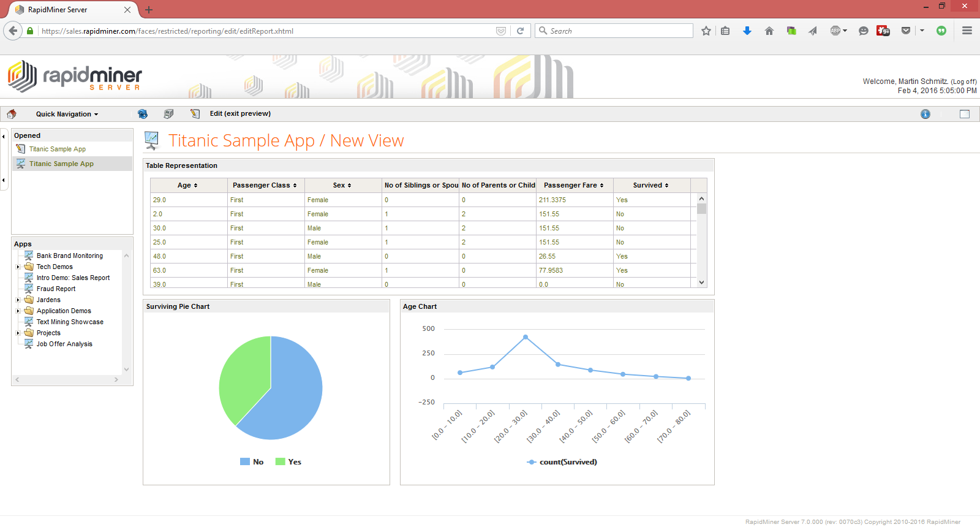Open the Quick Navigation dropdown
This screenshot has width=980, height=527.
(67, 114)
